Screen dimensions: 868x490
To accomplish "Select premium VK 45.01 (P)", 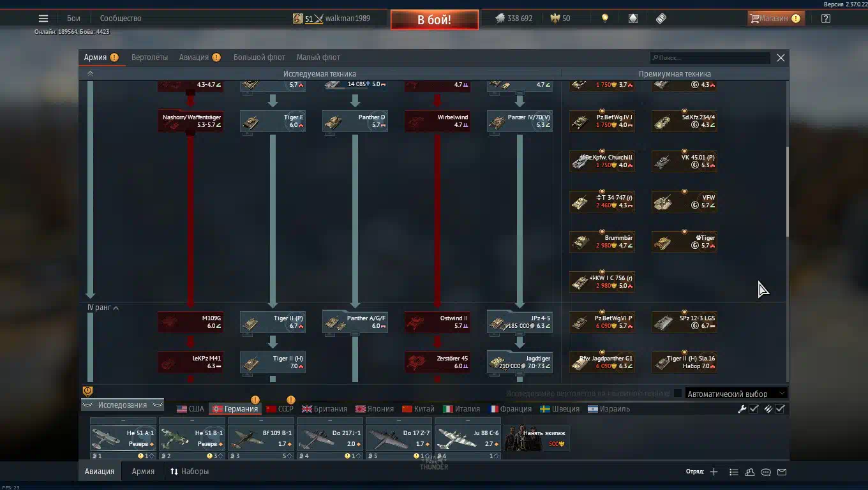I will click(x=684, y=161).
